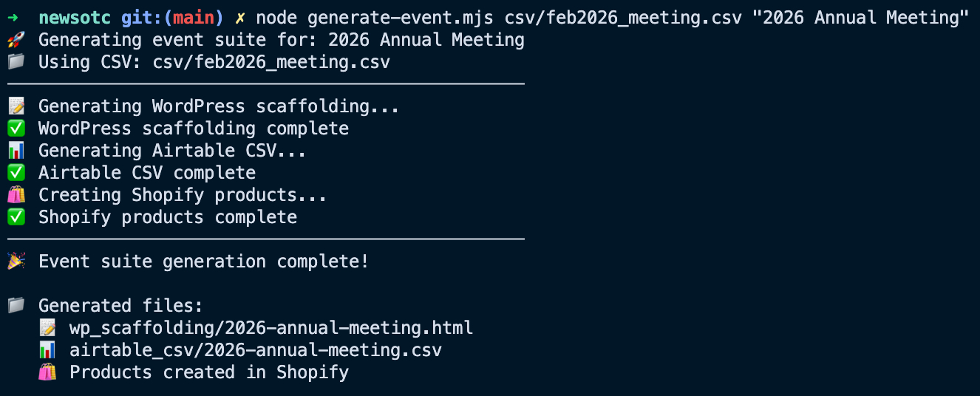The image size is (980, 396).
Task: Click the green checkmark next to "Airtable CSV complete"
Action: [x=16, y=173]
